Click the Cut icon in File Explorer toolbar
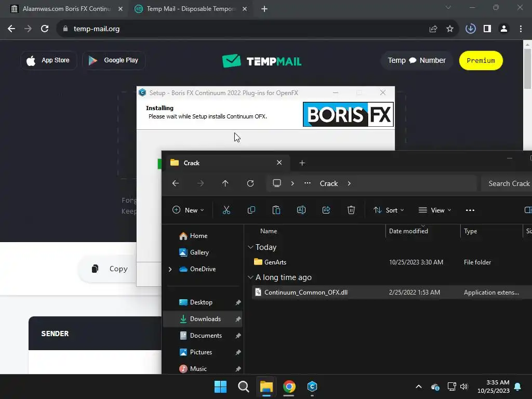 coord(227,210)
